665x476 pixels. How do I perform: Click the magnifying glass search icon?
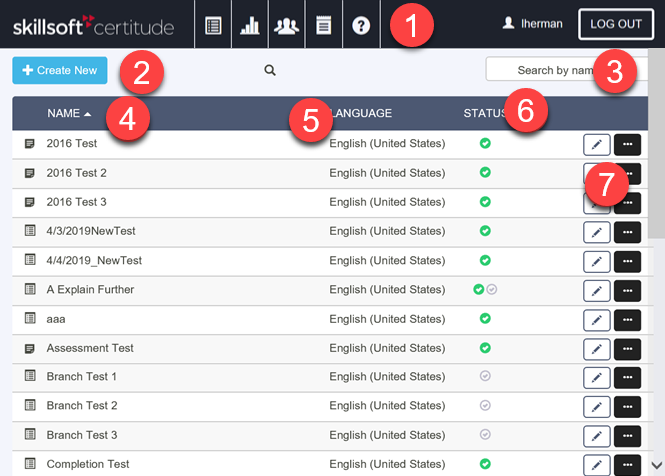click(x=270, y=70)
